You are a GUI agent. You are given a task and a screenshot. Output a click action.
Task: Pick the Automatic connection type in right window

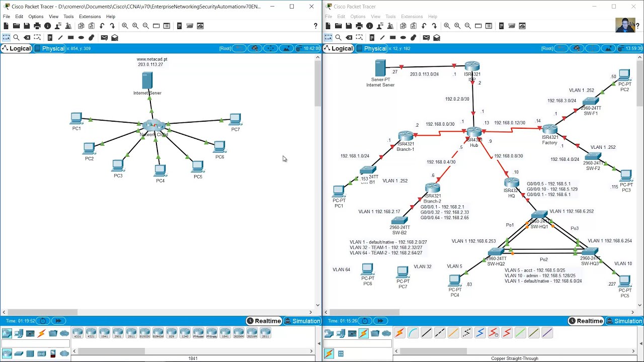pos(399,333)
